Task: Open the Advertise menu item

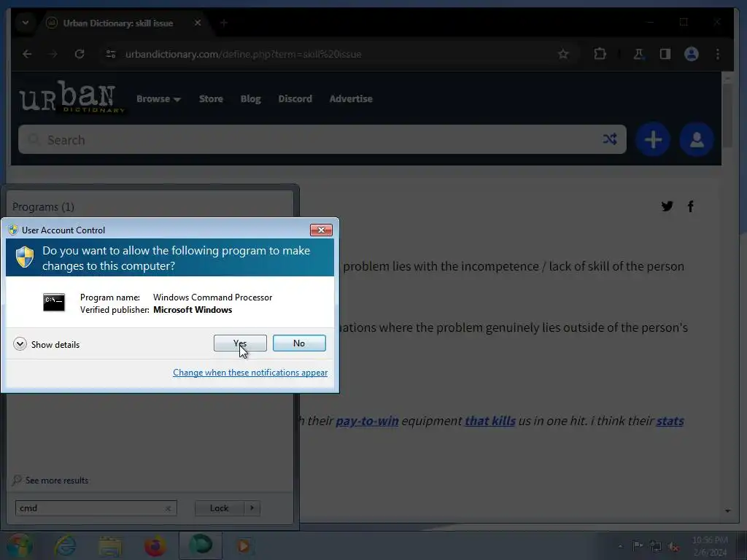Action: coord(351,98)
